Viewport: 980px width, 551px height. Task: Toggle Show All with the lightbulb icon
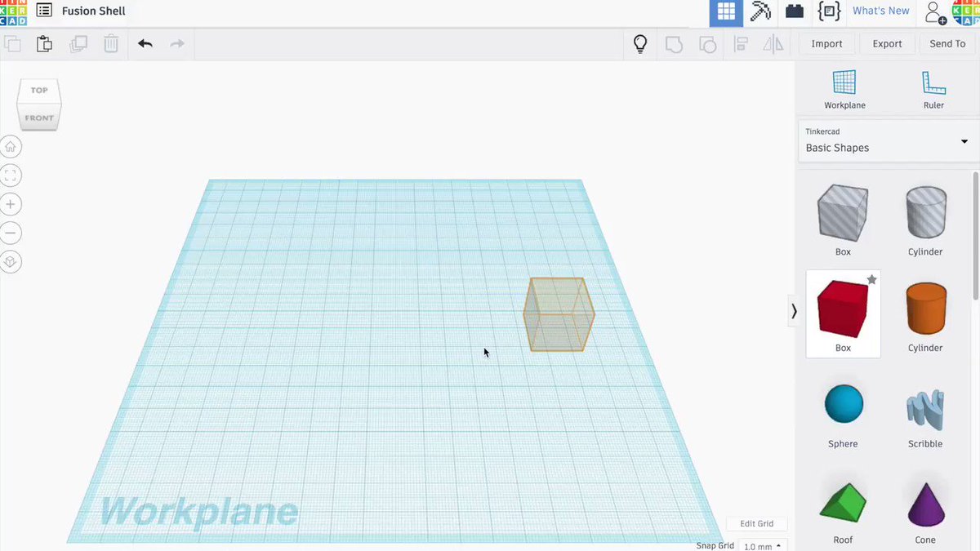tap(640, 43)
